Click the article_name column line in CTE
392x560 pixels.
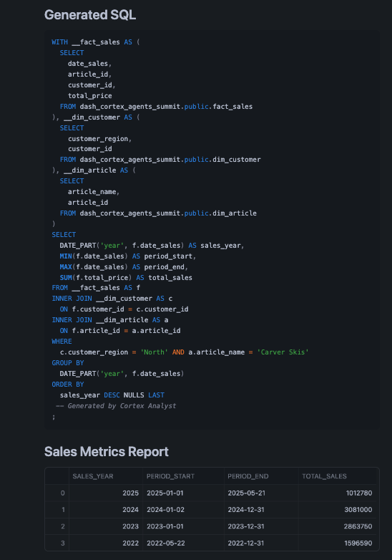(94, 192)
